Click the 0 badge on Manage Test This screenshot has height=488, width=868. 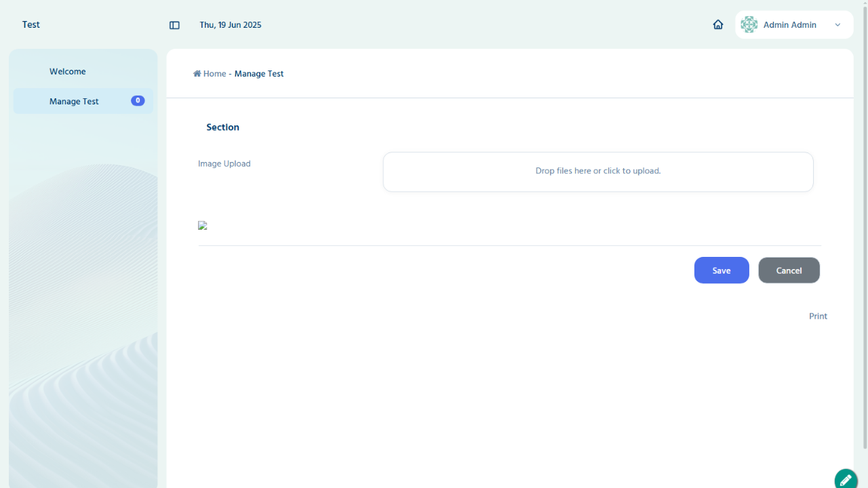138,101
